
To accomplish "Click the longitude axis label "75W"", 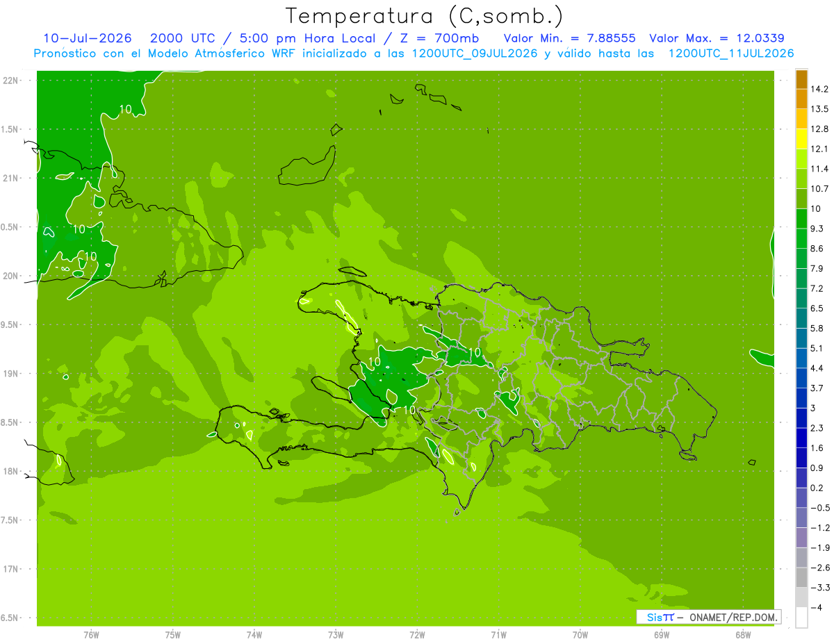I will point(173,635).
